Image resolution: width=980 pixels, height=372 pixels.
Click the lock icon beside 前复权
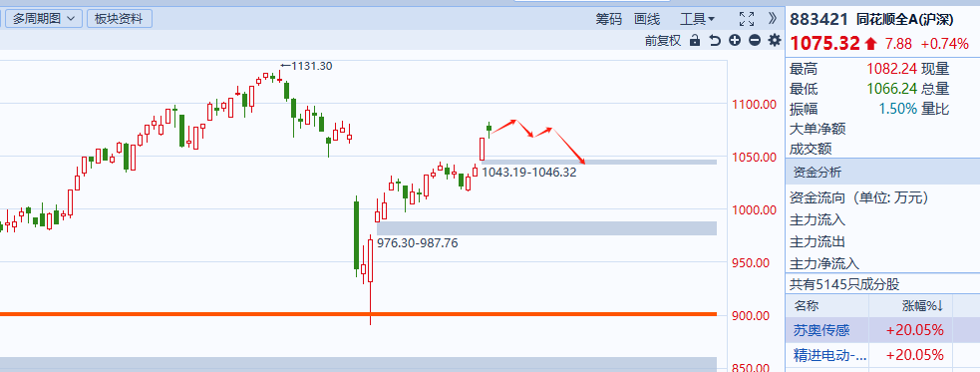pyautogui.click(x=695, y=41)
